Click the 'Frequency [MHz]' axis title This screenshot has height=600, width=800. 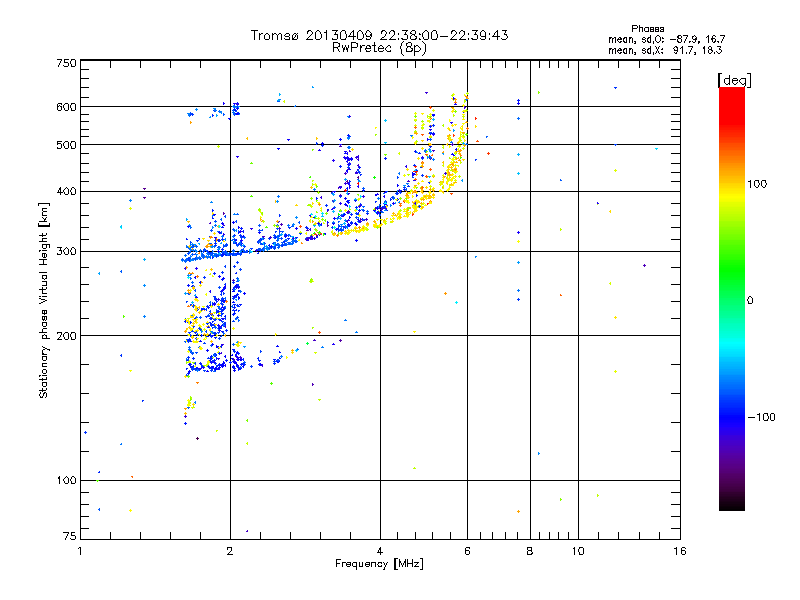point(379,564)
